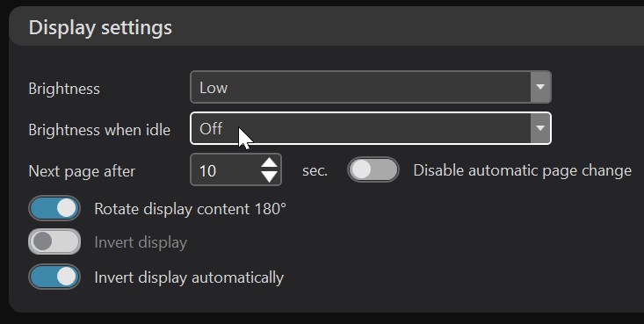Click the Next page after number field
This screenshot has height=324, width=644.
click(235, 169)
